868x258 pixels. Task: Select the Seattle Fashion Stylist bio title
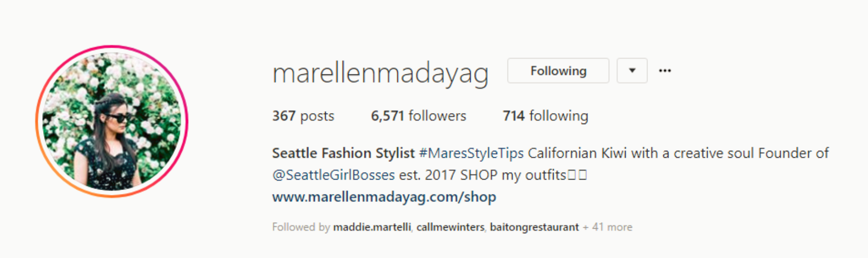343,153
